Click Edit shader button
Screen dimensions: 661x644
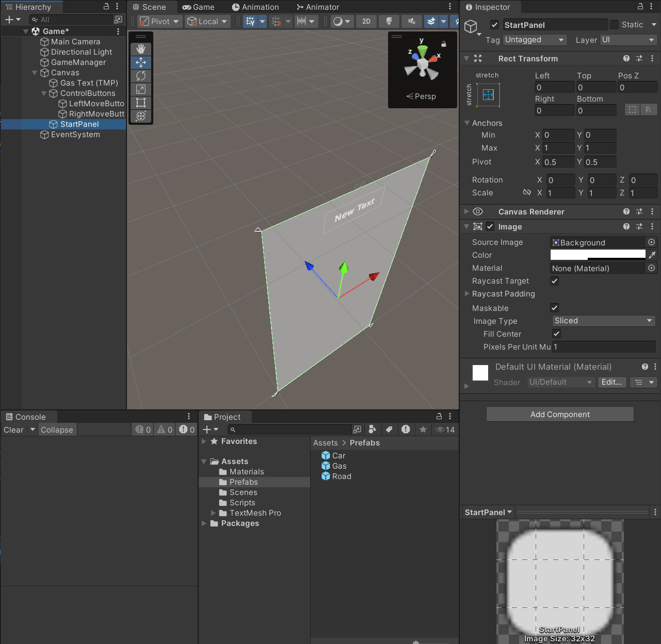click(612, 382)
